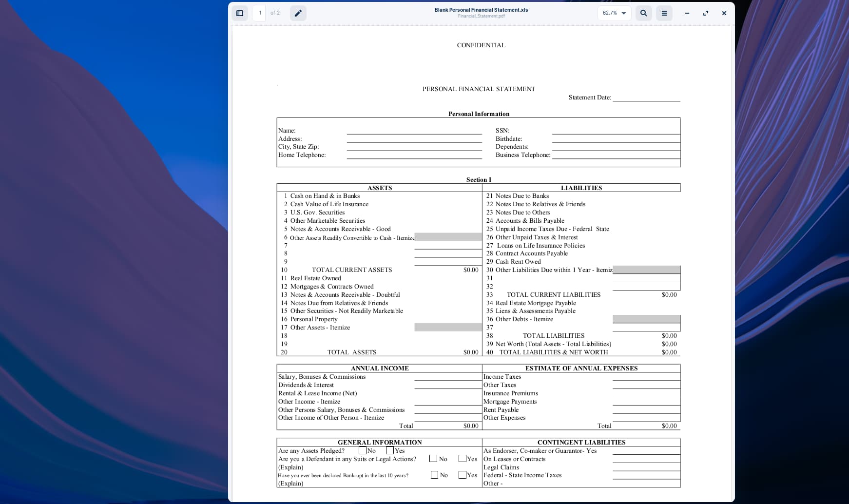
Task: Click 'Contract Accounts Payable' row
Action: pos(532,253)
